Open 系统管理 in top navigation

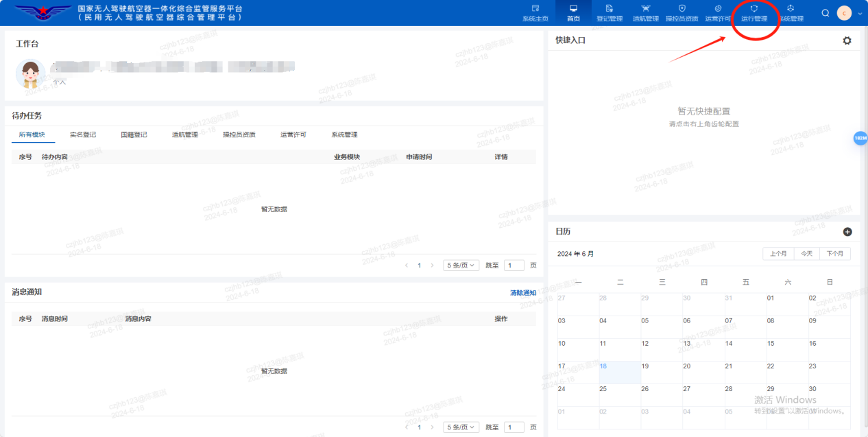tap(791, 13)
